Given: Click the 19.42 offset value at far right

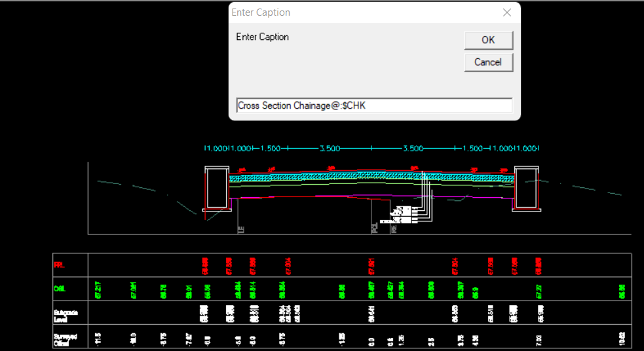Looking at the screenshot, I should click(622, 339).
